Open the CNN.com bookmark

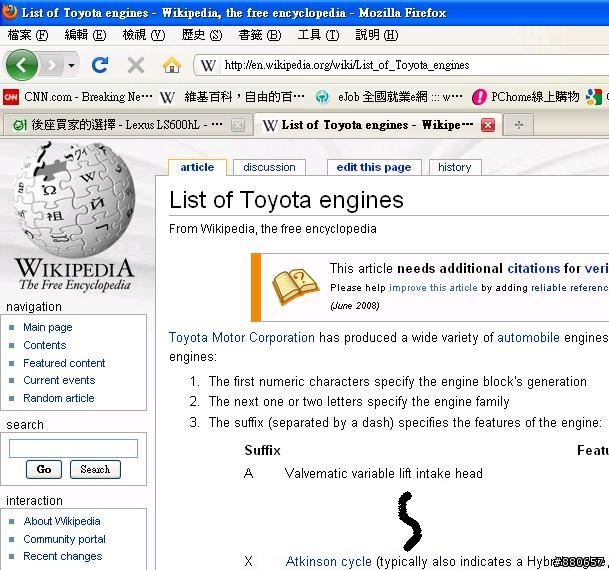(78, 97)
